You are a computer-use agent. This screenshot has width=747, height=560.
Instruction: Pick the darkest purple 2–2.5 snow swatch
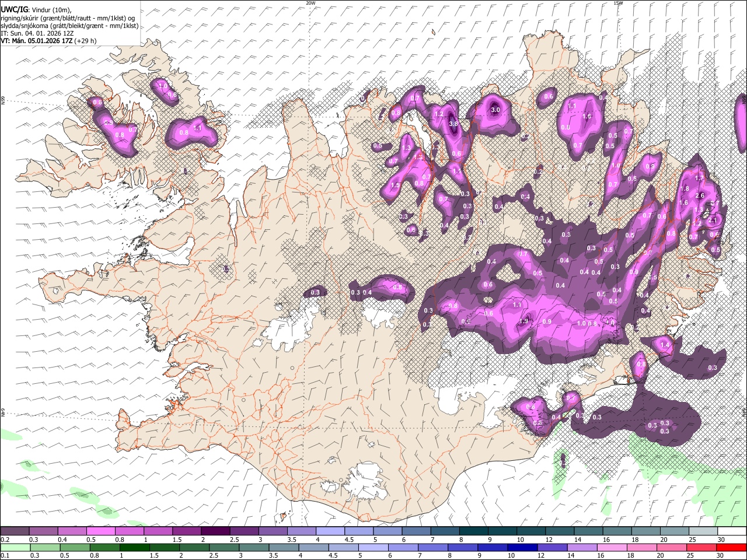click(215, 531)
